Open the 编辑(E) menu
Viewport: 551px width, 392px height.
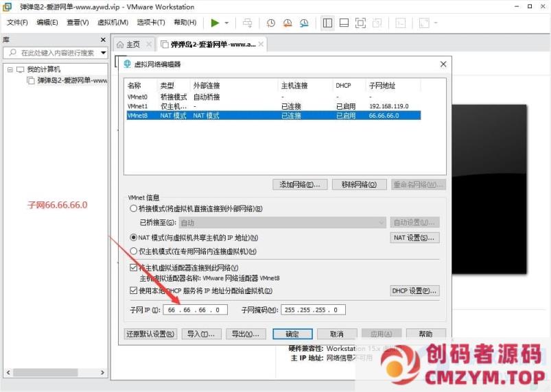coord(47,23)
